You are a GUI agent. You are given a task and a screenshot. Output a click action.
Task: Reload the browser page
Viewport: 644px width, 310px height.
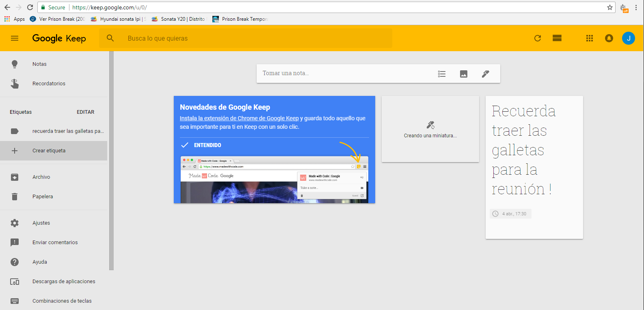(x=30, y=7)
